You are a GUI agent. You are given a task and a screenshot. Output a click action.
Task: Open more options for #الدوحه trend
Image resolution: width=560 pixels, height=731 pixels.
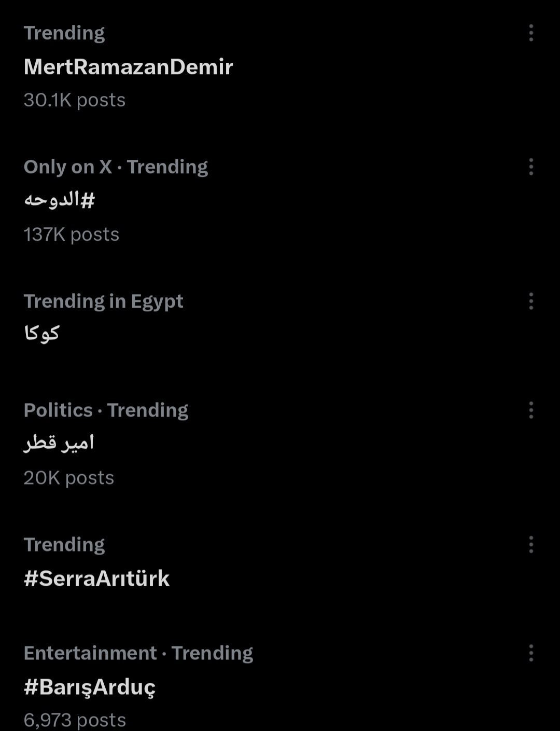[x=531, y=167]
